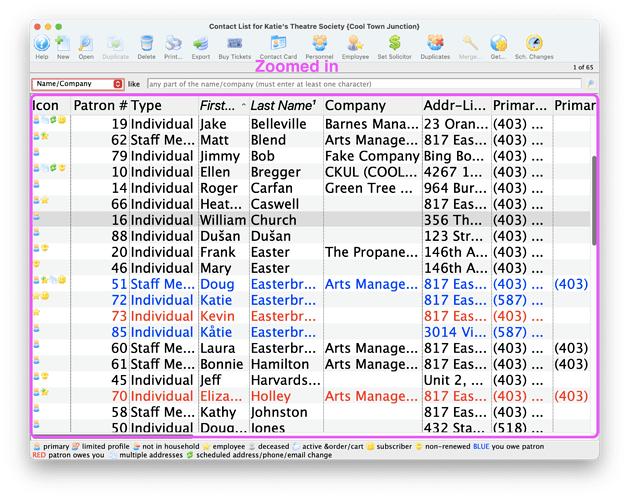The image size is (629, 499).
Task: Select the red Holley last name cell
Action: click(x=286, y=397)
